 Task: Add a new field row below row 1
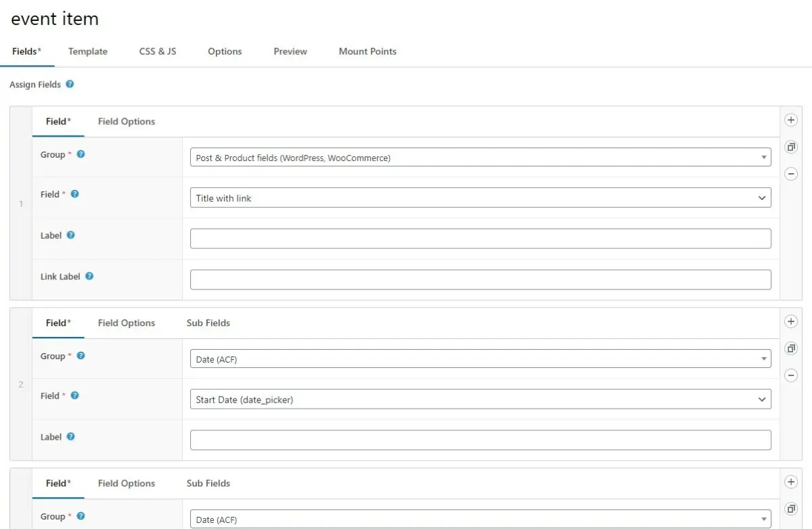790,120
